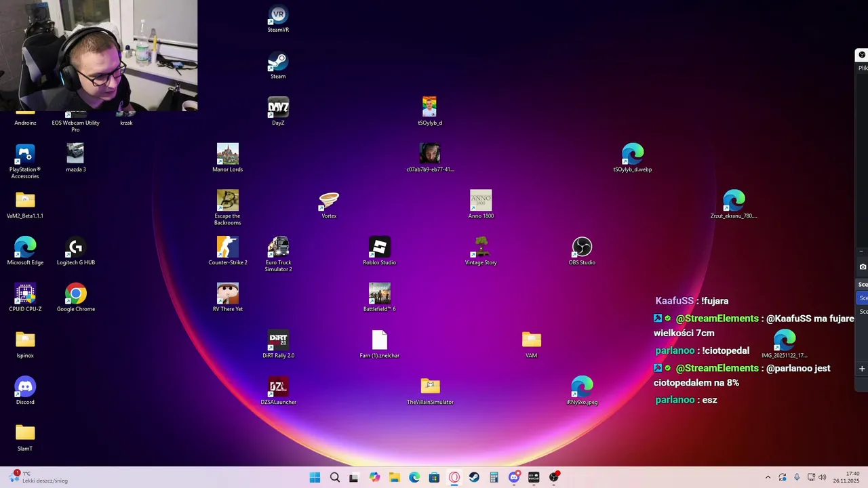This screenshot has width=868, height=488.
Task: Select the DayZ desktop shortcut
Action: point(278,113)
